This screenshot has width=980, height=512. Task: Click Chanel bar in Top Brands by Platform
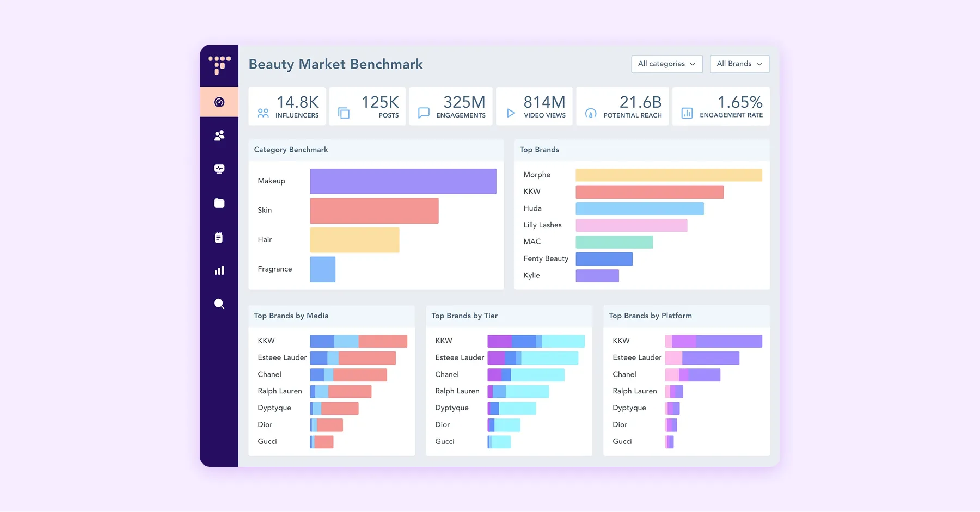(693, 375)
